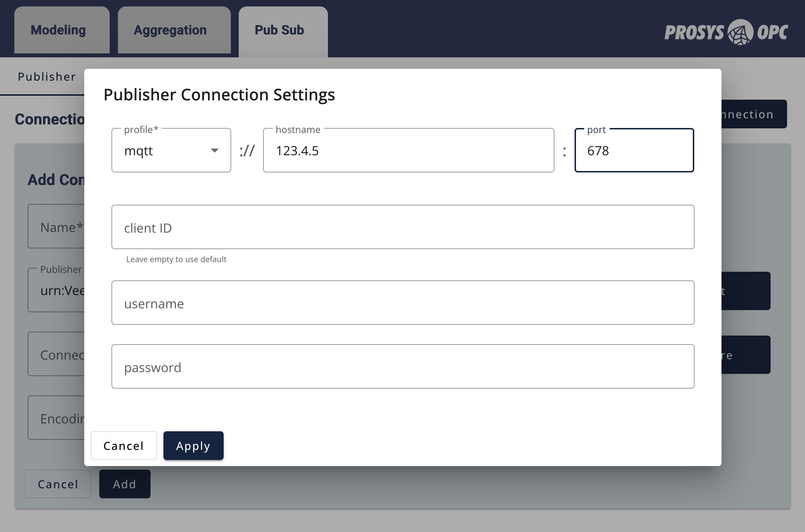
Task: Click the client ID text field
Action: (x=402, y=227)
